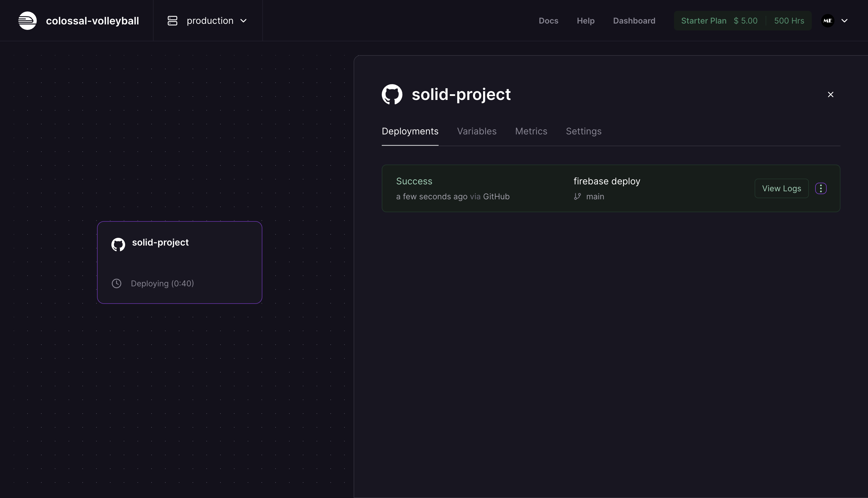Click the GitHub icon in panel header
The height and width of the screenshot is (498, 868).
392,94
